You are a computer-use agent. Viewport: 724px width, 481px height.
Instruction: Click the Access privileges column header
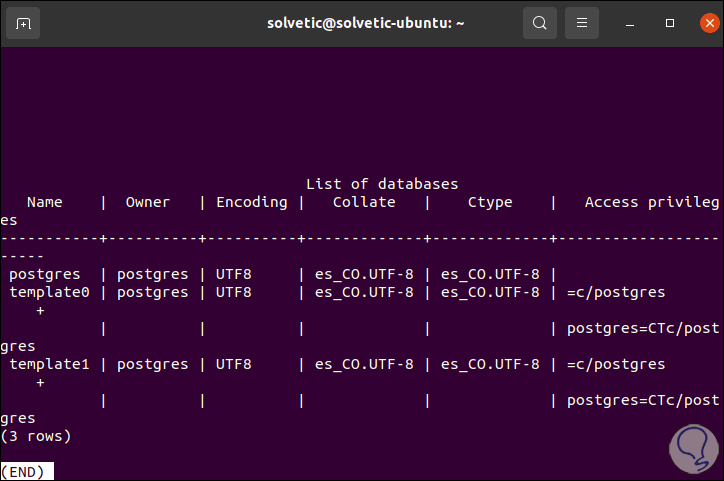point(651,202)
